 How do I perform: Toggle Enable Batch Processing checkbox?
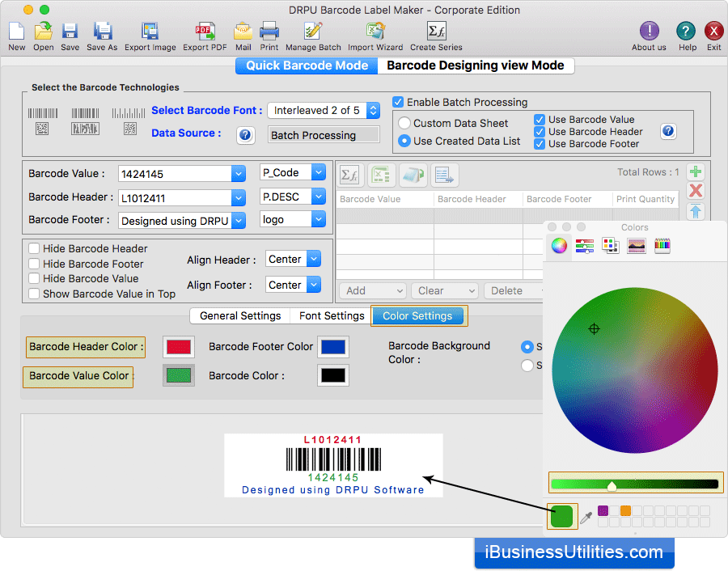tap(397, 102)
